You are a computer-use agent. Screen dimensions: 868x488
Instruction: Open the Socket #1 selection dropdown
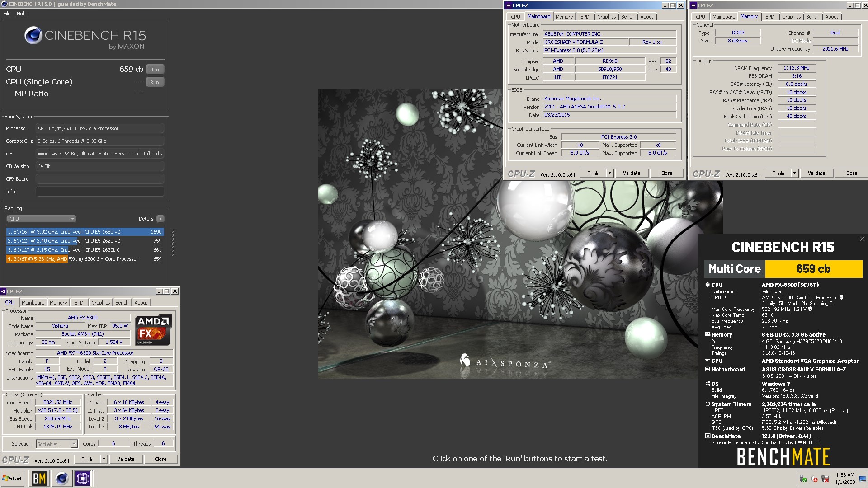point(57,444)
